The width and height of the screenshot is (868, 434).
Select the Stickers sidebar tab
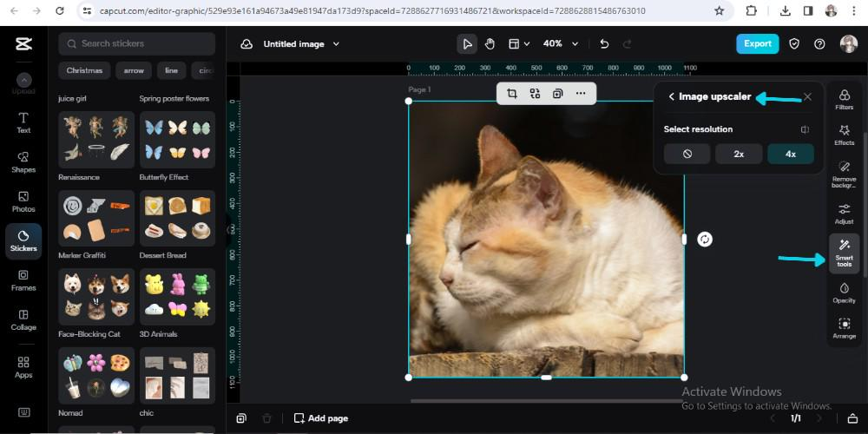[x=23, y=241]
